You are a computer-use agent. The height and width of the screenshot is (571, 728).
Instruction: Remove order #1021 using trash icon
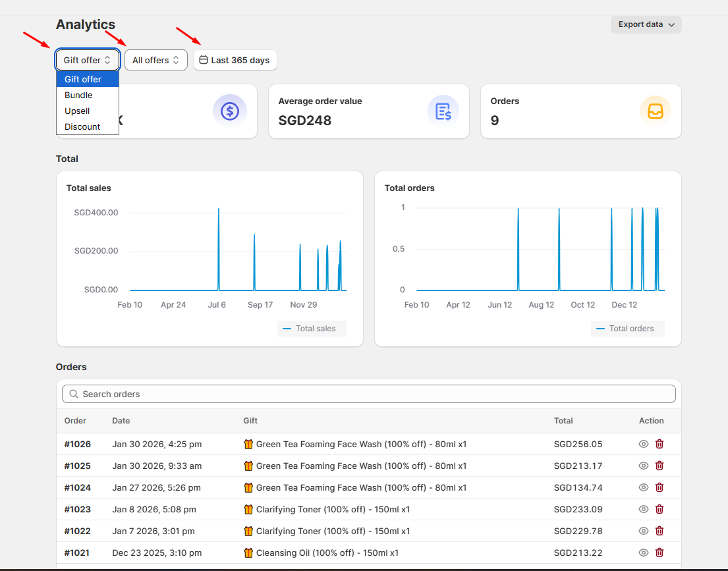tap(659, 553)
